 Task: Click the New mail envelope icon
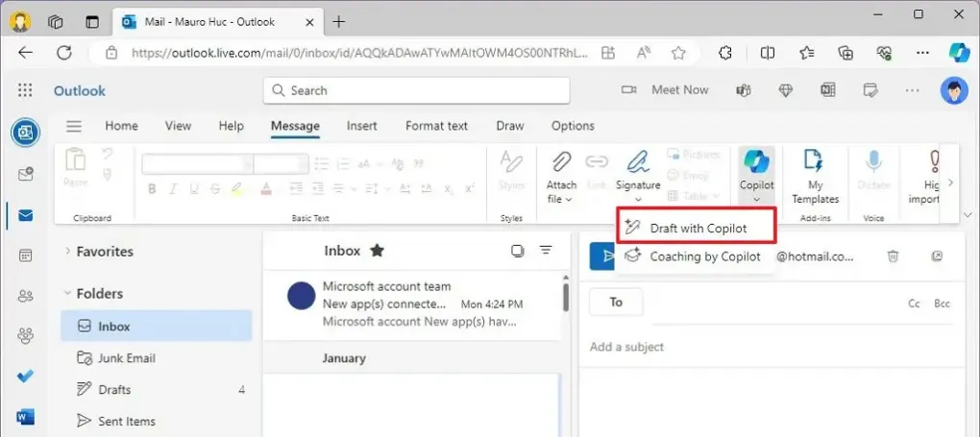click(x=26, y=175)
